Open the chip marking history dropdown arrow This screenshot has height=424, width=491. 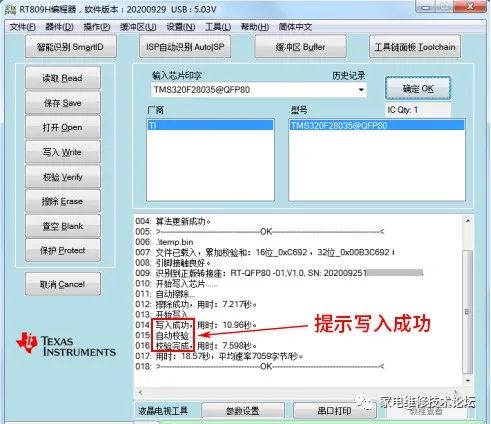click(361, 90)
